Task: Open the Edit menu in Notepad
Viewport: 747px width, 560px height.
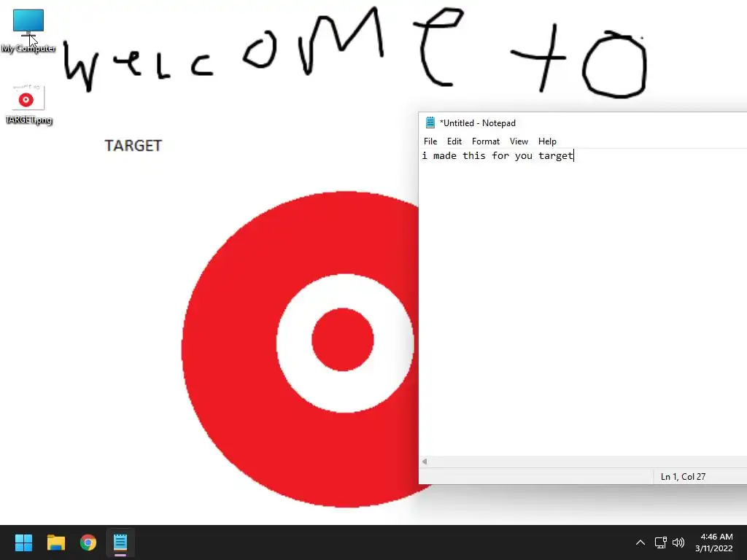Action: tap(454, 141)
